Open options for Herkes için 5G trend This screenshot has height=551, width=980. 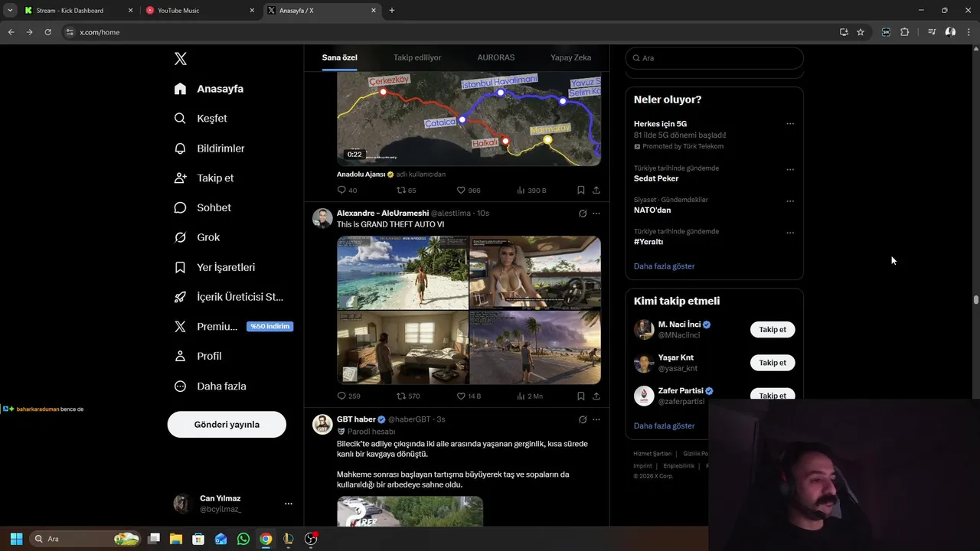pos(790,124)
